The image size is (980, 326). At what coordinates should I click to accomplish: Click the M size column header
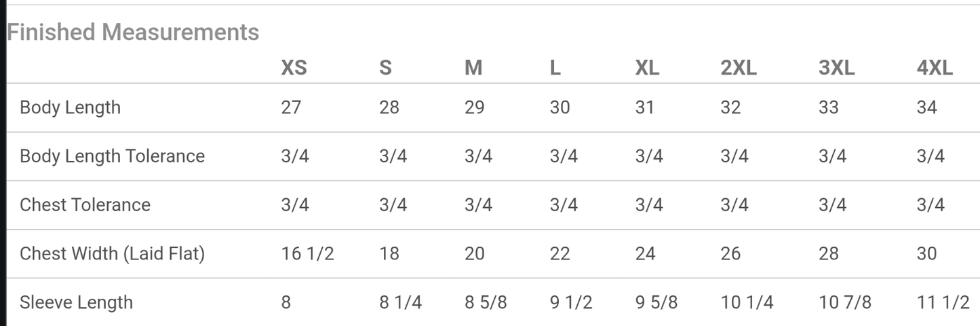pyautogui.click(x=473, y=68)
